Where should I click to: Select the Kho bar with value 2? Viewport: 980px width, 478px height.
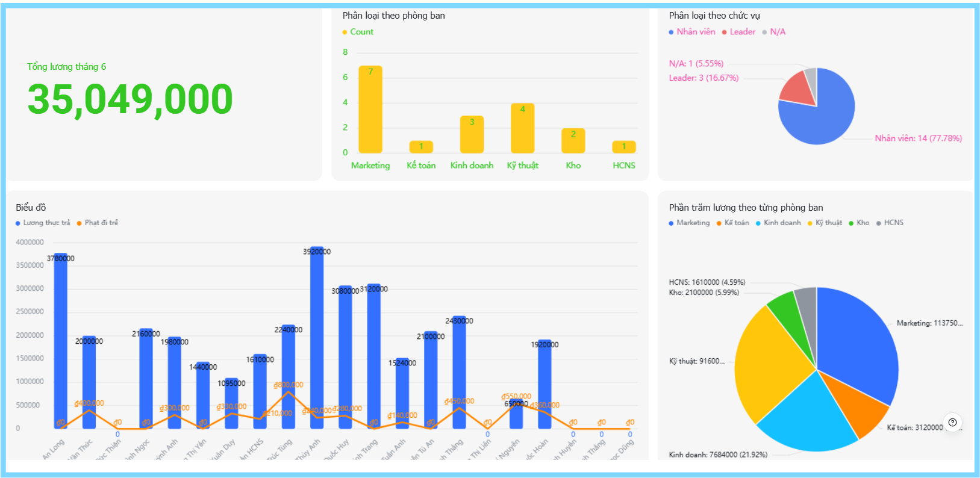pos(573,141)
